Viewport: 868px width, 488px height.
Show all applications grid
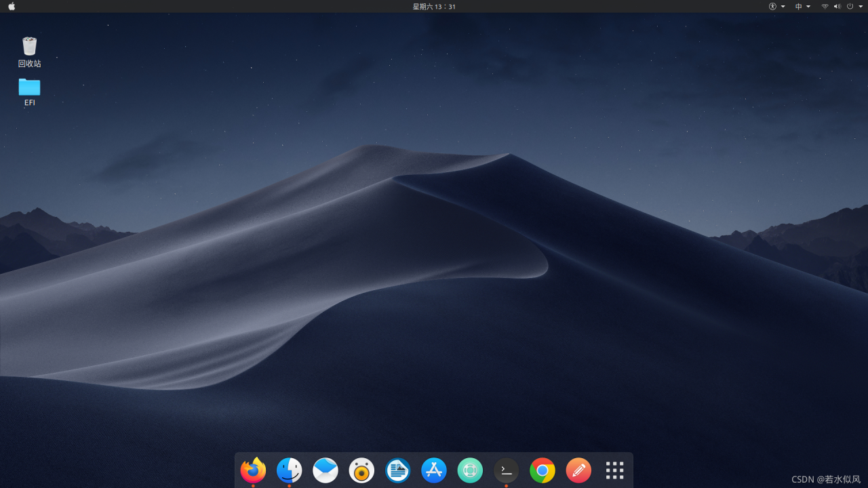tap(614, 470)
